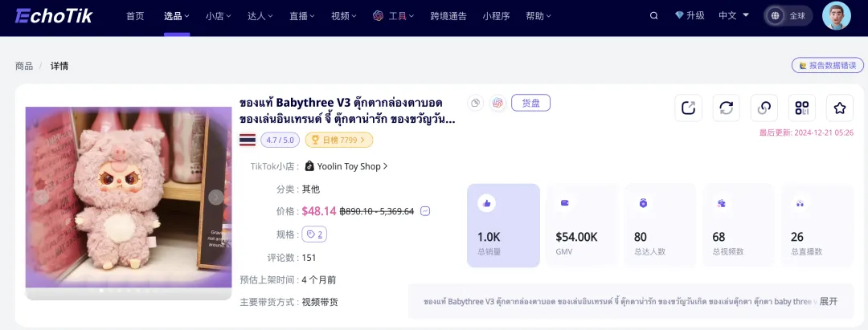
Task: Click the 最后更新 timestamp text
Action: tap(807, 133)
